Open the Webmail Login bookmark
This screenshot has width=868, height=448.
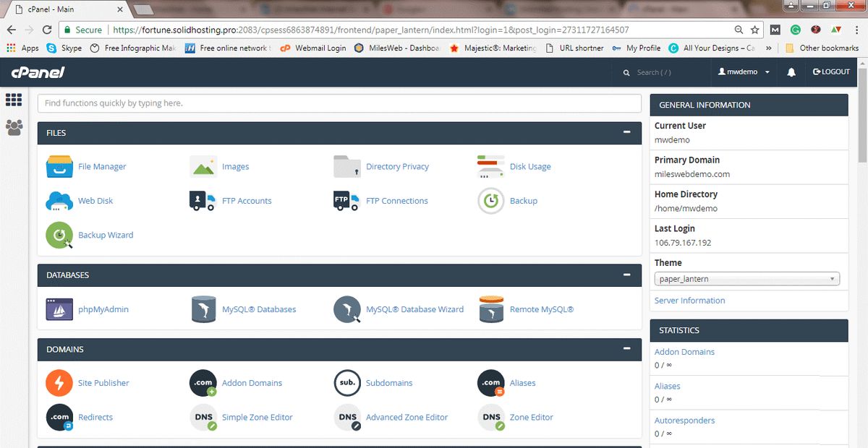pyautogui.click(x=313, y=48)
